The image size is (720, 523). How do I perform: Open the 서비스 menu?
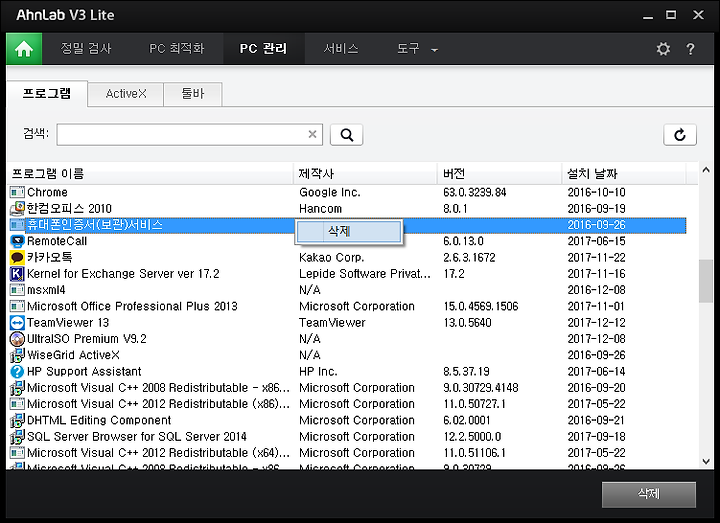[340, 48]
